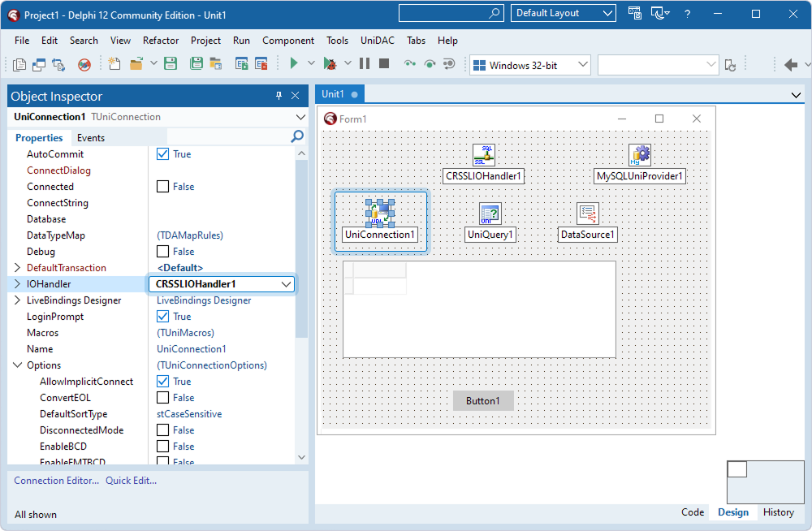The image size is (812, 531).
Task: Select the CRSSLIOHandler1 component icon
Action: pos(484,155)
